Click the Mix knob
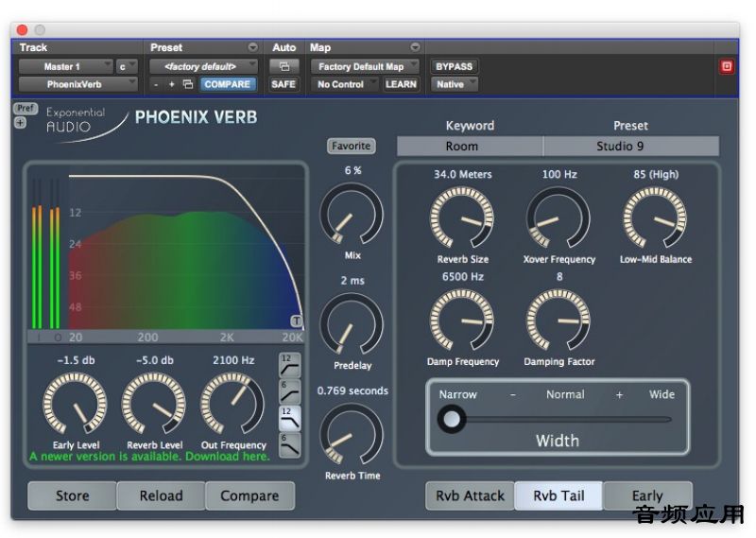756x538 pixels. click(352, 215)
